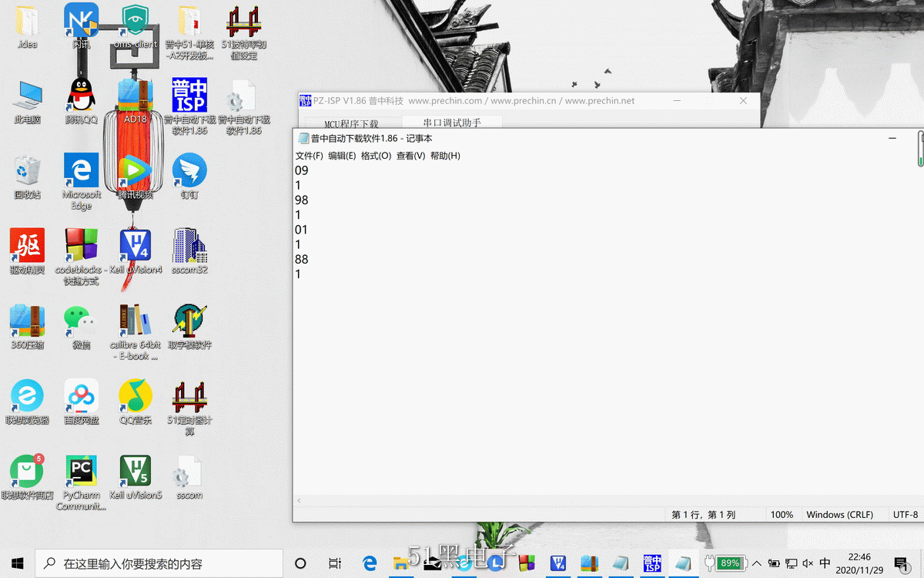The image size is (924, 578).
Task: Click the Windows Start button
Action: click(17, 563)
